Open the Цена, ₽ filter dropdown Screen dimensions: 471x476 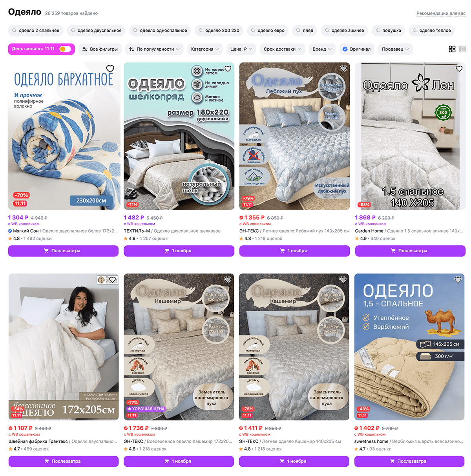pos(241,49)
